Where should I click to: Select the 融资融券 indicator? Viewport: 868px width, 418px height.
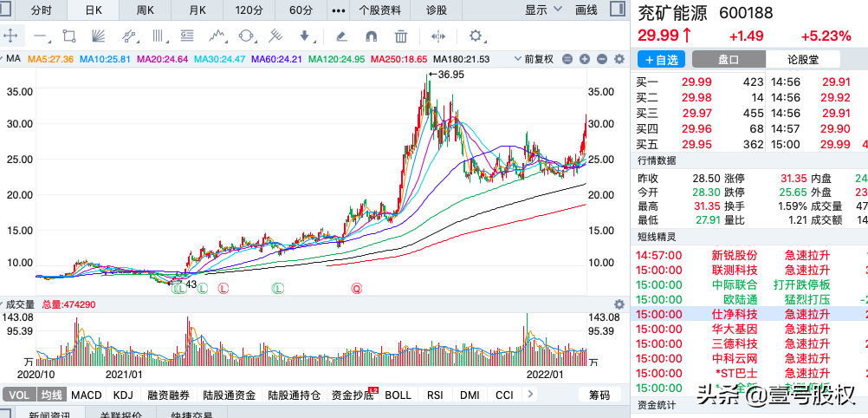pyautogui.click(x=168, y=395)
